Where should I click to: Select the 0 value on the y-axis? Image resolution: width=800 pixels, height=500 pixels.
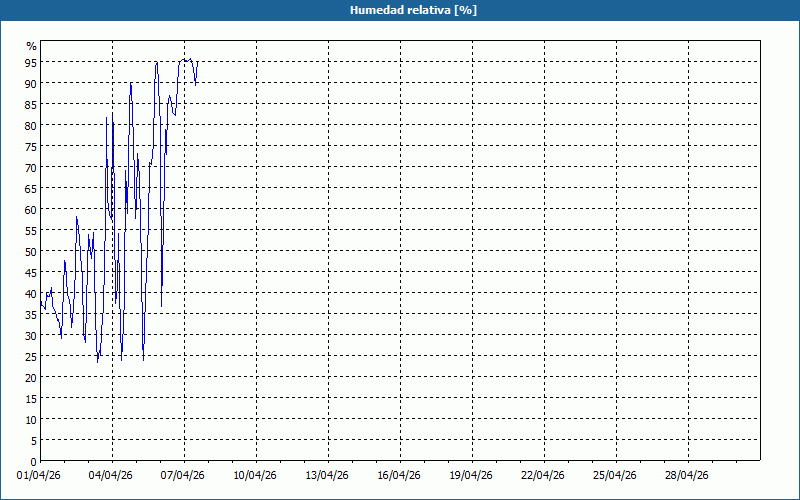click(34, 461)
